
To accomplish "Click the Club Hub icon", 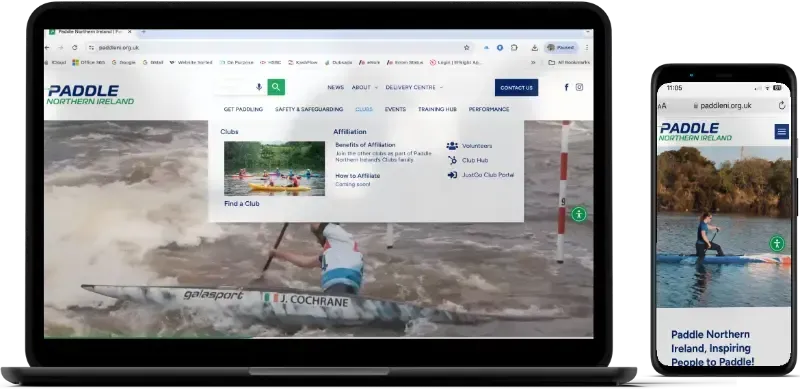I will coord(452,160).
